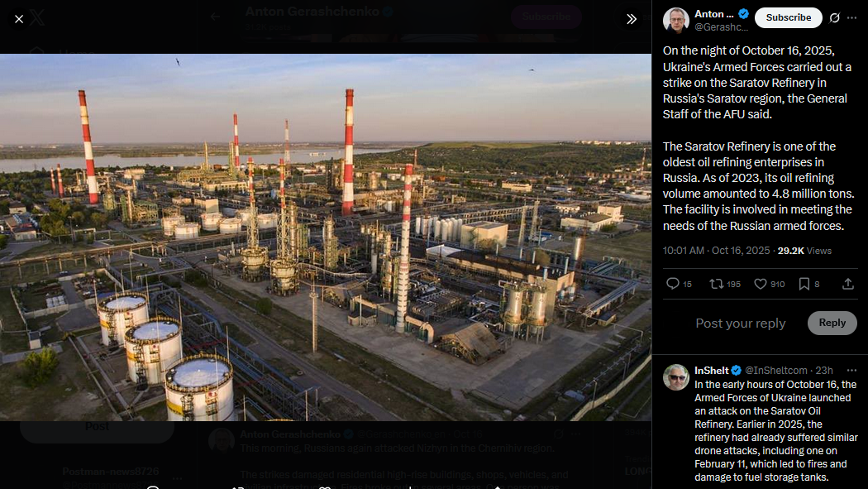Click the Grok explain icon beside Subscribe
Screen dimensions: 868x489
[x=834, y=17]
